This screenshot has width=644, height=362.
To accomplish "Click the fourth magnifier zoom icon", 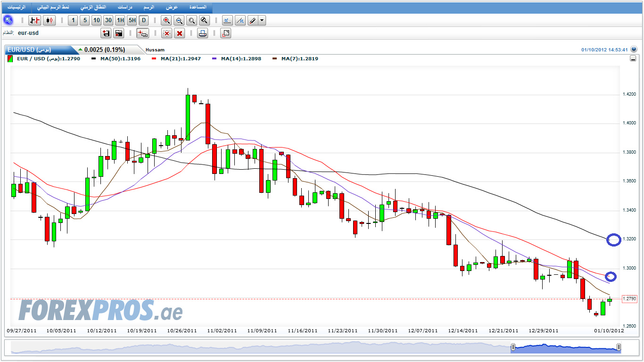I will point(204,20).
